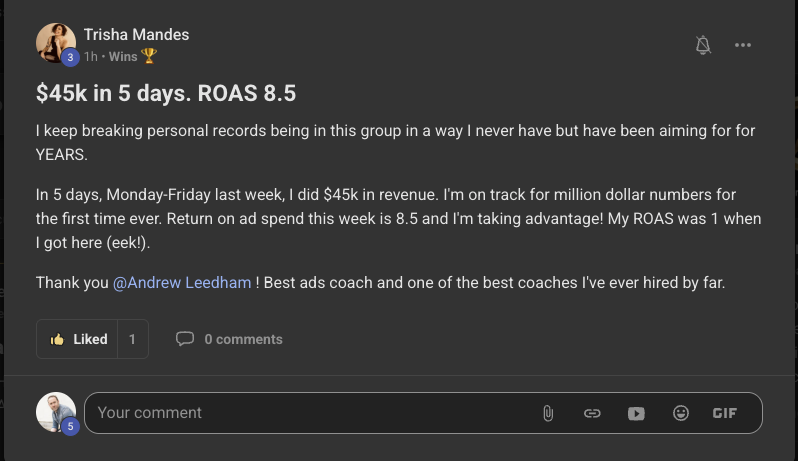Open Trisha Mandes' profile by her name
The width and height of the screenshot is (798, 461).
(136, 35)
